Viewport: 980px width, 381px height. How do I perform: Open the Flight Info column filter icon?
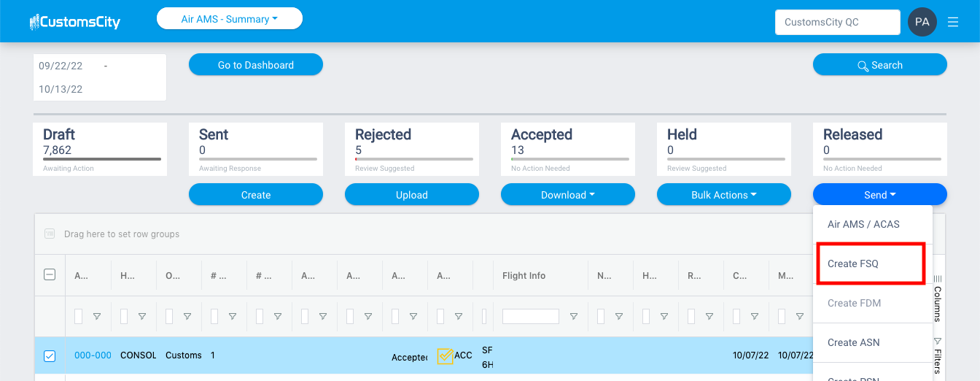(x=574, y=317)
